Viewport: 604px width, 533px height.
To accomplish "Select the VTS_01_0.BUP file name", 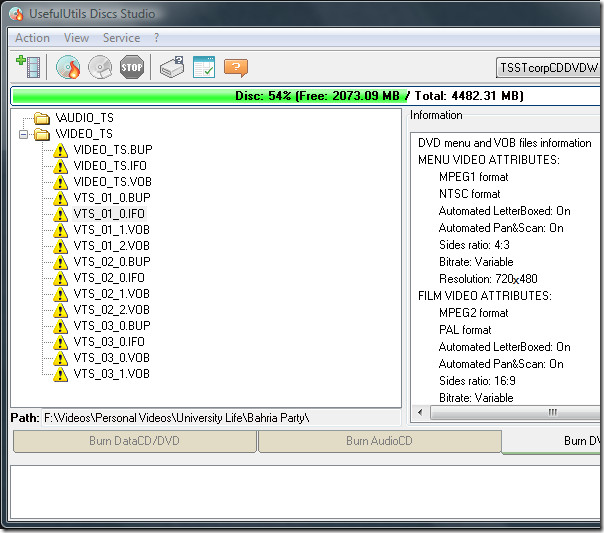I will click(112, 198).
